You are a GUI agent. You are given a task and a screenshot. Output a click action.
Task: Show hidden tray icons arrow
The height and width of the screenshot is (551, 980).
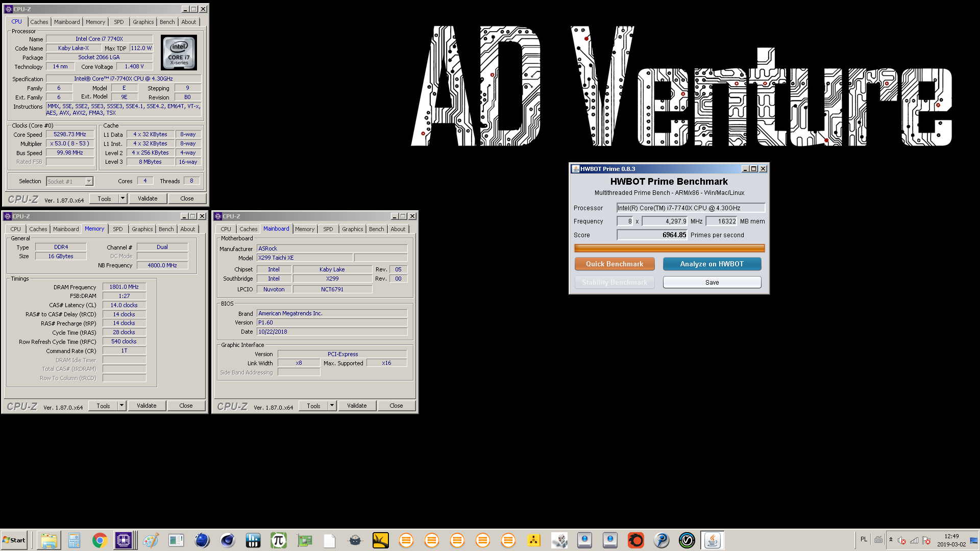pos(891,540)
